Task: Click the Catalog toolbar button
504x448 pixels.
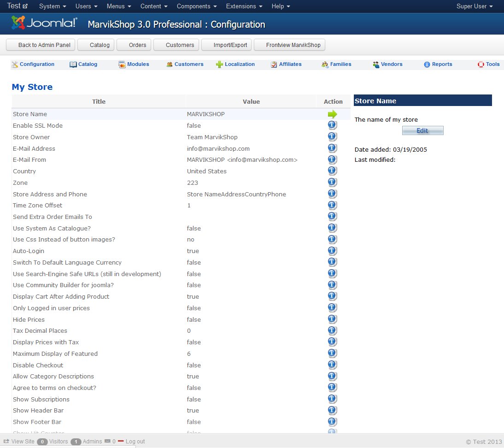Action: click(x=96, y=45)
